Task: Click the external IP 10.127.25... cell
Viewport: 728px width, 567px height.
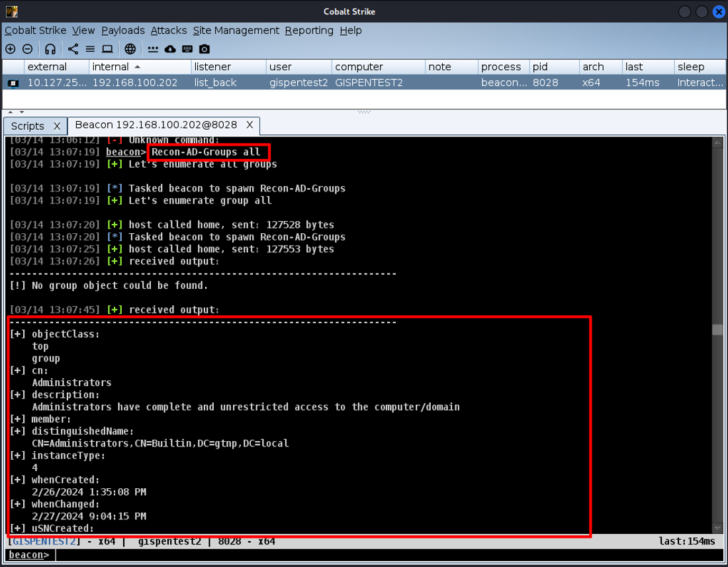Action: point(57,83)
